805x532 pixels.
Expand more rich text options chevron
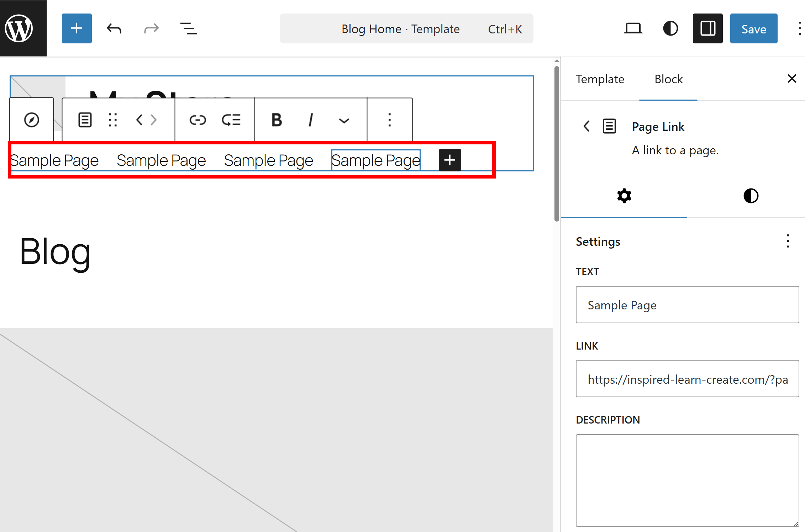(x=344, y=121)
